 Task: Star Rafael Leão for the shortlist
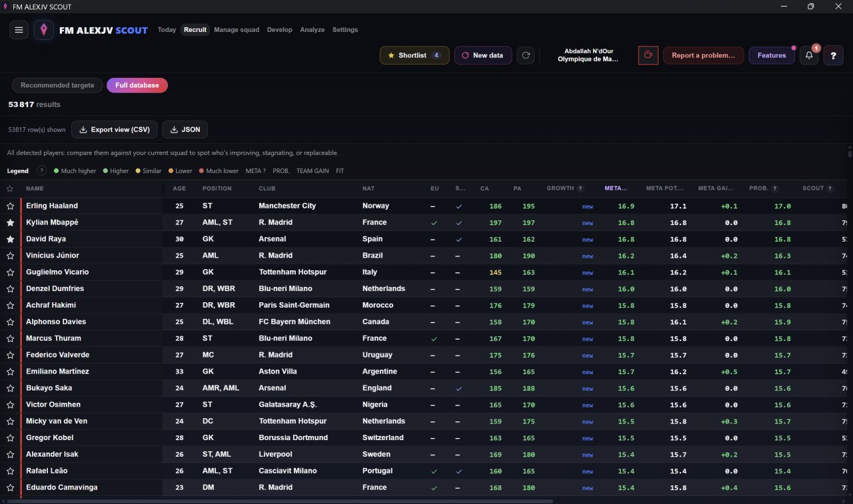(x=10, y=471)
